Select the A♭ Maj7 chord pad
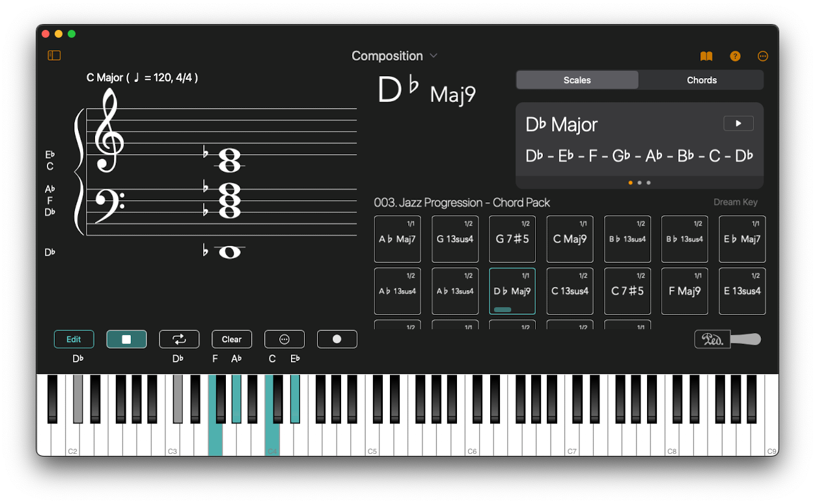The image size is (815, 504). pos(398,239)
